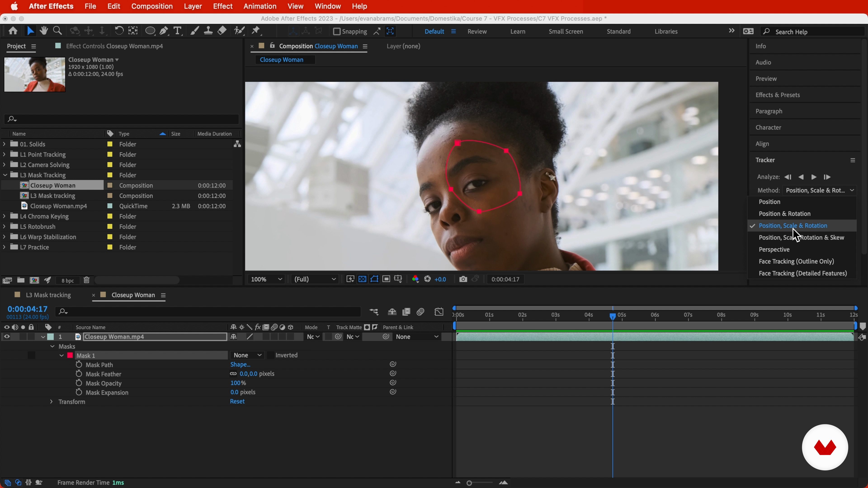Viewport: 868px width, 488px height.
Task: Select the Selection (arrow) tool
Action: pos(30,31)
